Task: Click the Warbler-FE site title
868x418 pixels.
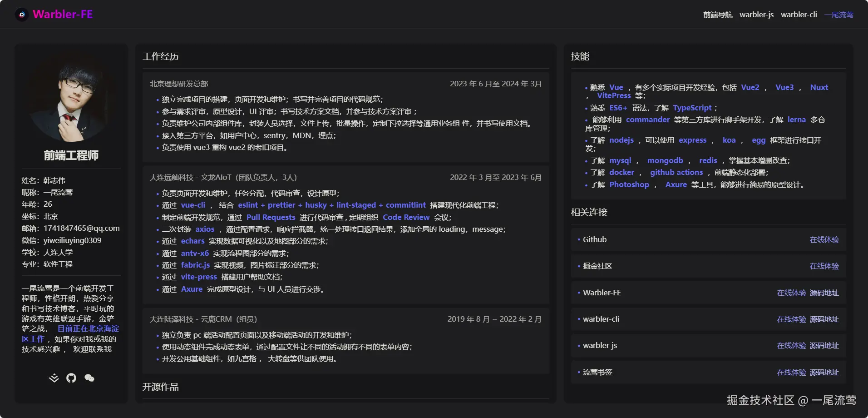Action: point(63,15)
